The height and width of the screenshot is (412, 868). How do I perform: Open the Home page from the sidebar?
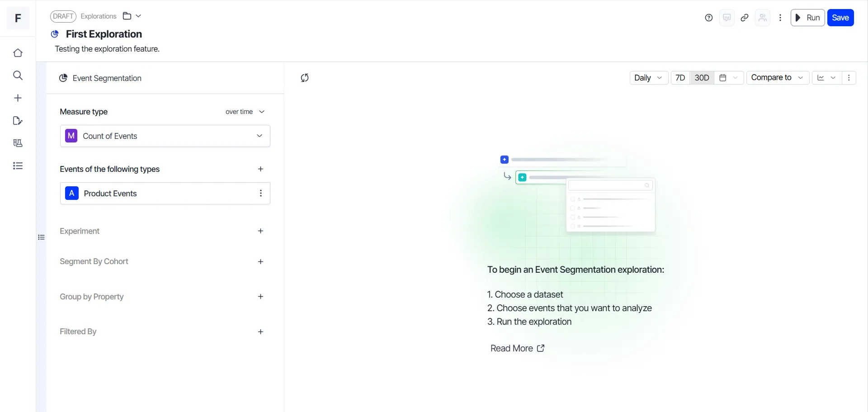pyautogui.click(x=18, y=53)
